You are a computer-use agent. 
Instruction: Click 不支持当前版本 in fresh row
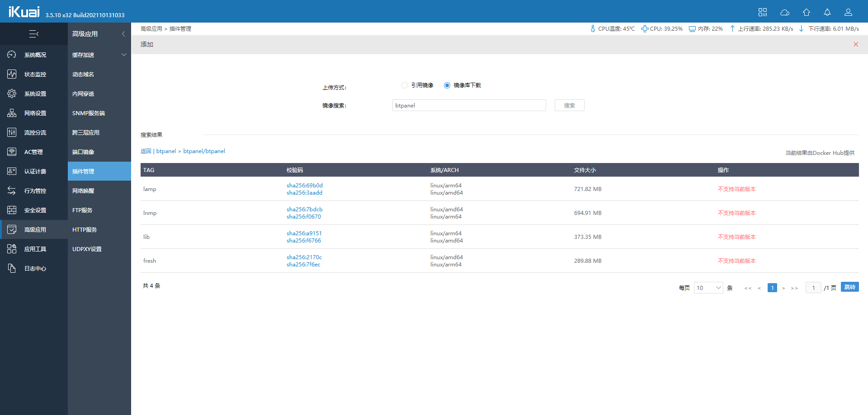[x=736, y=261]
